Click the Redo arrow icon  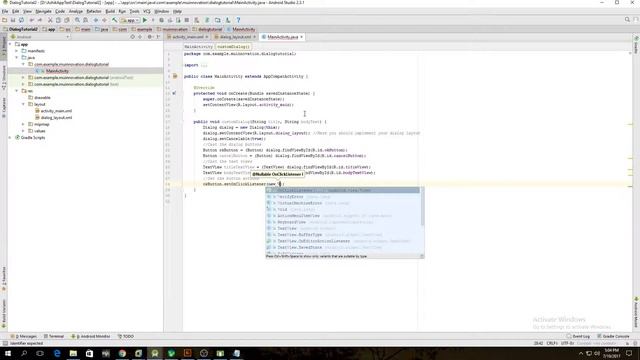(x=40, y=20)
